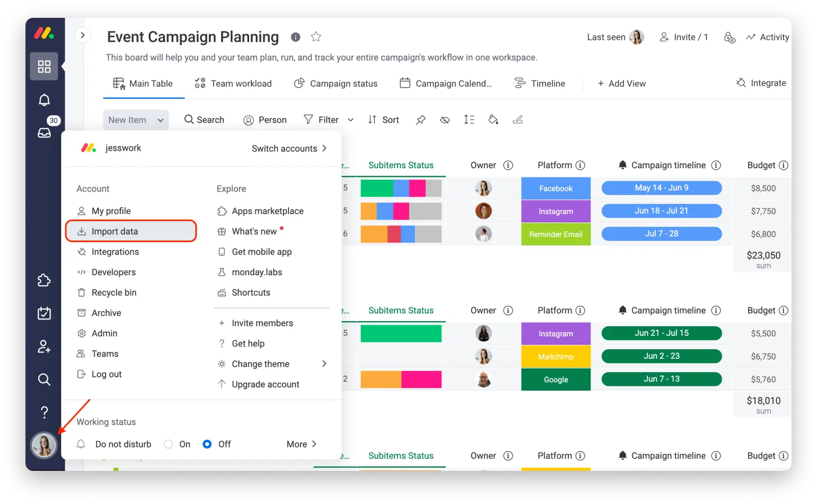Open the New Item dropdown arrow
817x504 pixels.
[x=161, y=120]
